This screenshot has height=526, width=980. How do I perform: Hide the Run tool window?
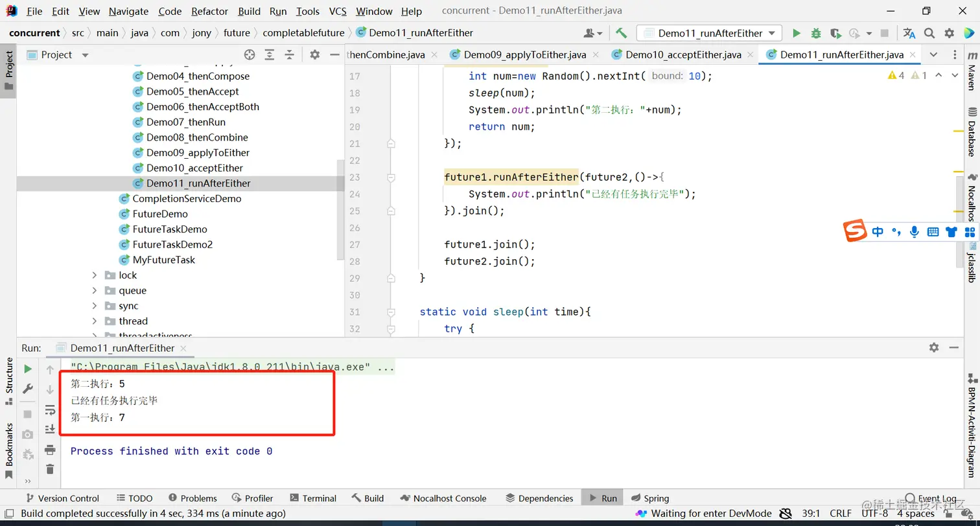pos(953,347)
